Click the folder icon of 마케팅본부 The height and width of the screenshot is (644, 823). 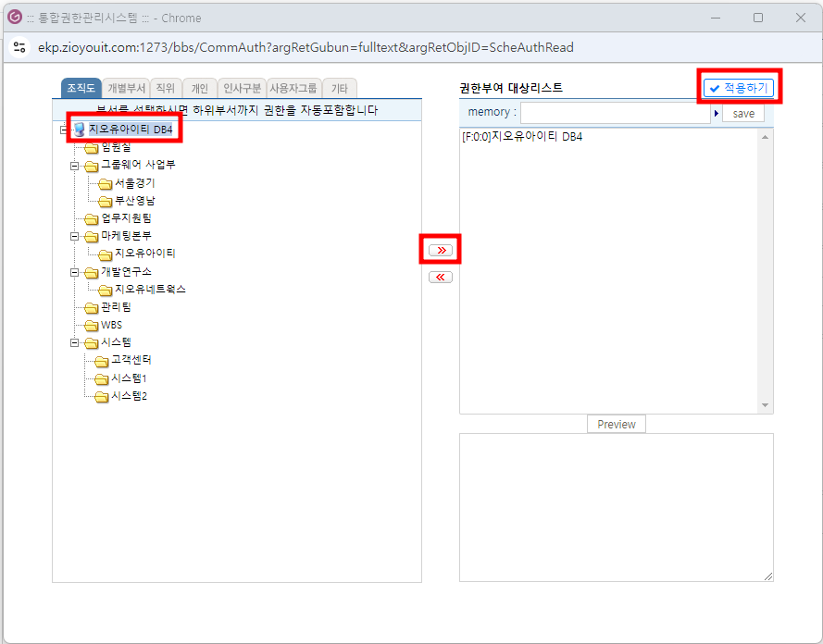[x=92, y=237]
